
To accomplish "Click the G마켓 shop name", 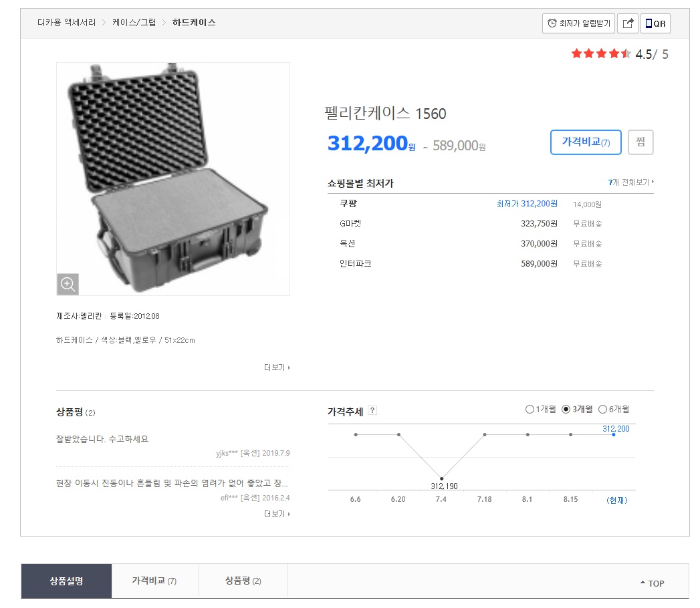I will click(x=350, y=223).
